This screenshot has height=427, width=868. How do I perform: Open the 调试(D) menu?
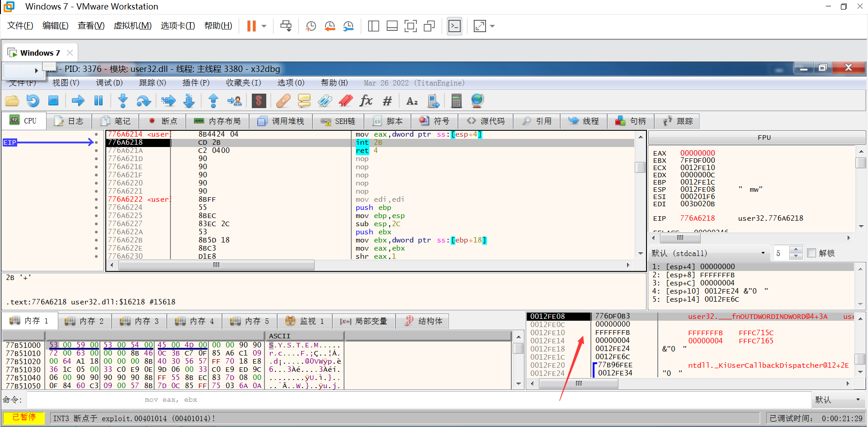pyautogui.click(x=109, y=83)
